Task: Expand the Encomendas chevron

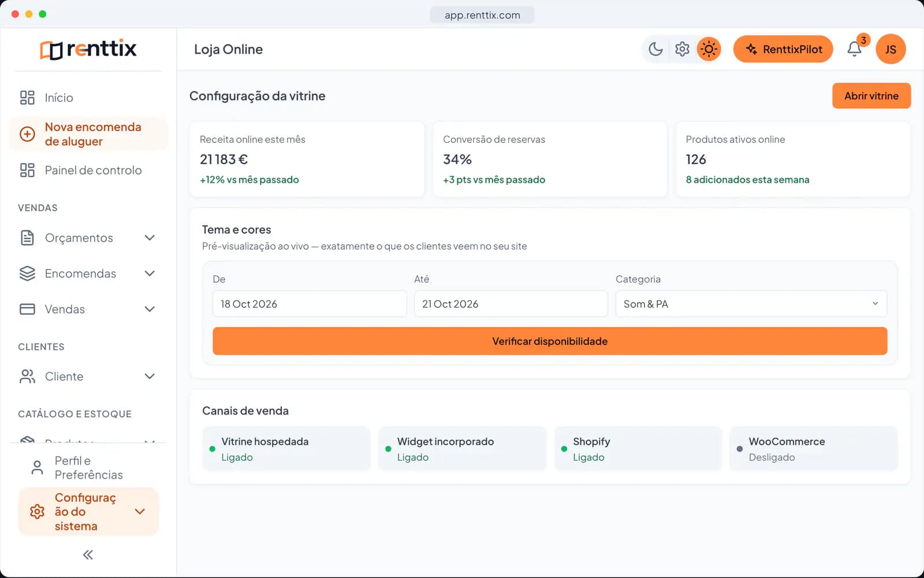Action: point(150,273)
